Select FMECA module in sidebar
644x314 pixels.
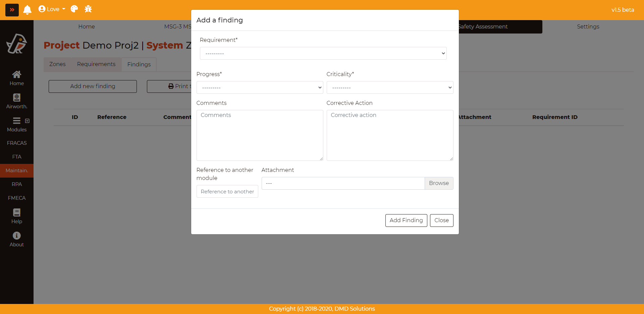tap(17, 198)
